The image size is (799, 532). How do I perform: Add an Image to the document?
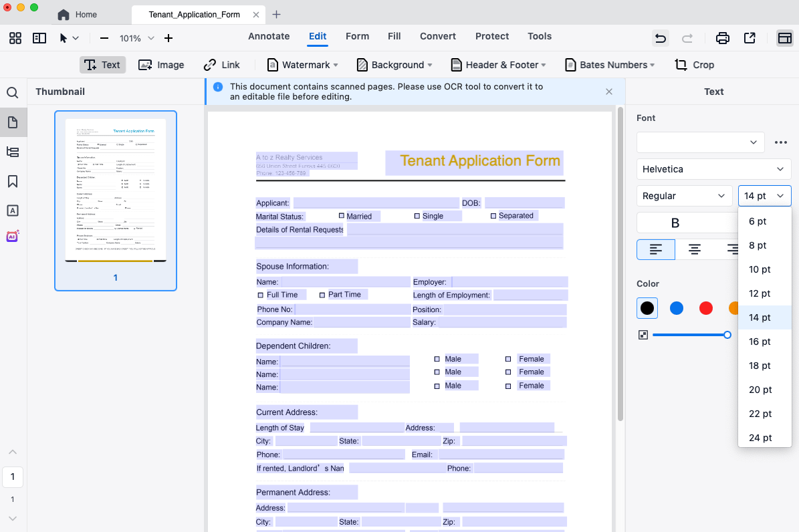tap(161, 65)
